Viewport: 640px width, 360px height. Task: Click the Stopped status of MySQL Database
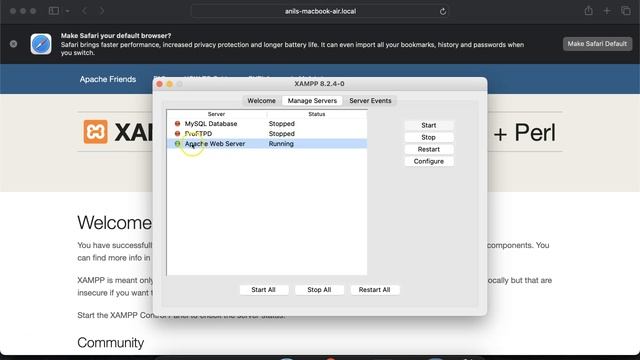pos(282,124)
